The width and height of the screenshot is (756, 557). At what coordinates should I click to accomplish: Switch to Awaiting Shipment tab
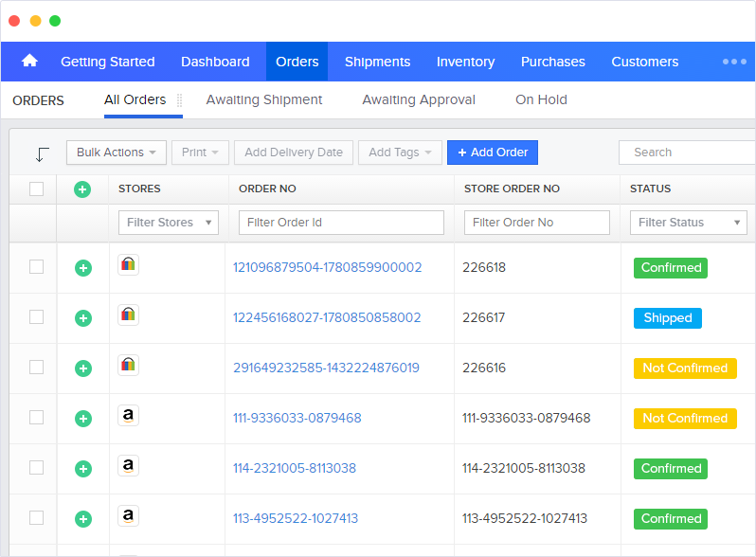tap(263, 99)
